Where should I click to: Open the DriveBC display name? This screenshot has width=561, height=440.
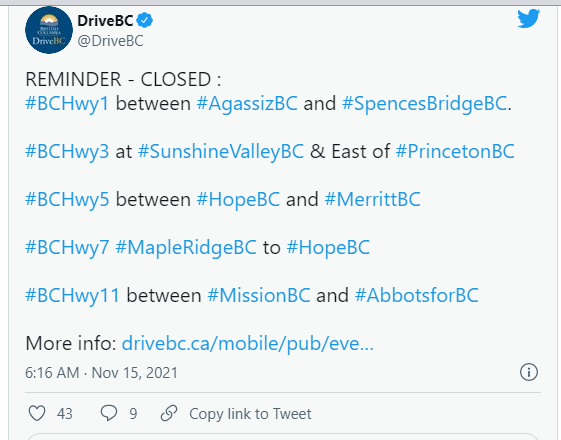click(x=105, y=21)
